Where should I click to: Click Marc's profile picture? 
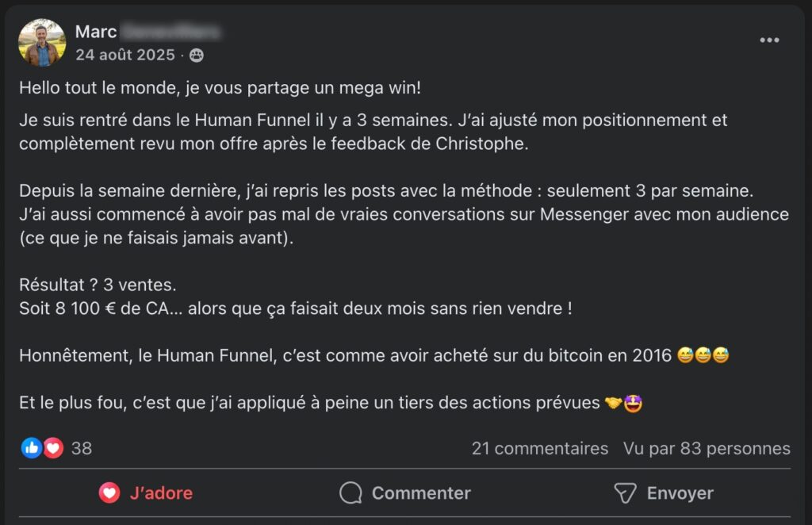[42, 43]
